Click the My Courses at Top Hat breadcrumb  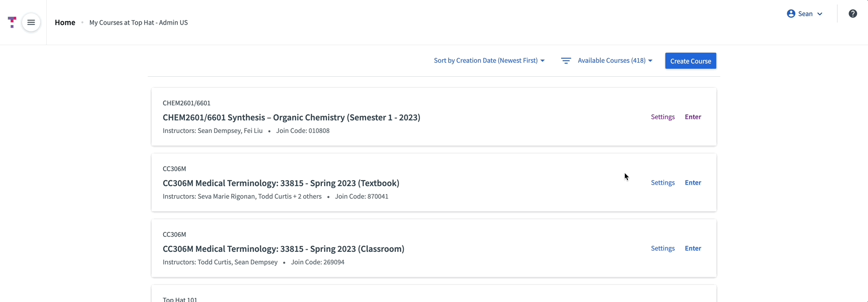point(138,23)
